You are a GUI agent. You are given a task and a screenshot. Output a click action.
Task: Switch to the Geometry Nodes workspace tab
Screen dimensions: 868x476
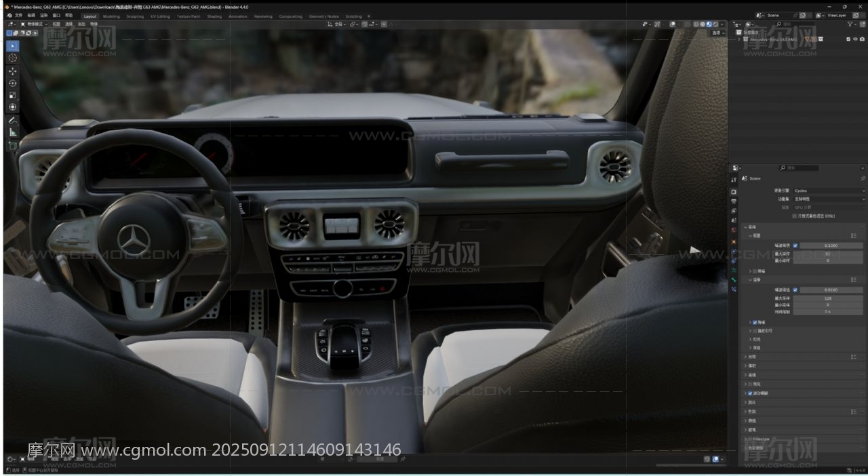[324, 16]
